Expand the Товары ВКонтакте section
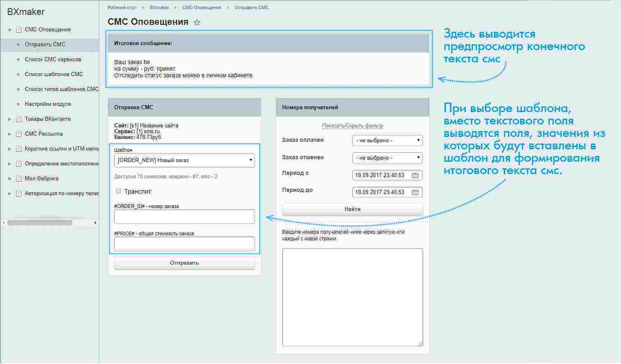The width and height of the screenshot is (621, 364). (x=10, y=119)
